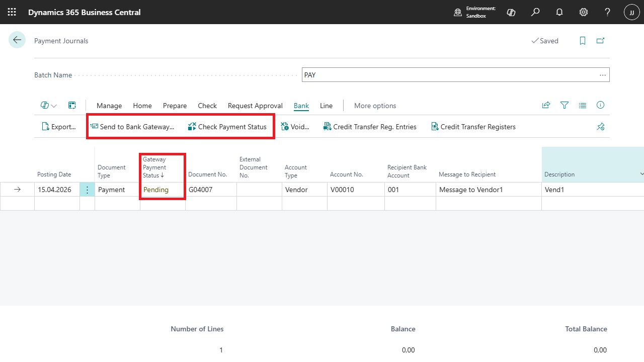Open notifications with the bell icon
This screenshot has width=644, height=362.
[559, 12]
